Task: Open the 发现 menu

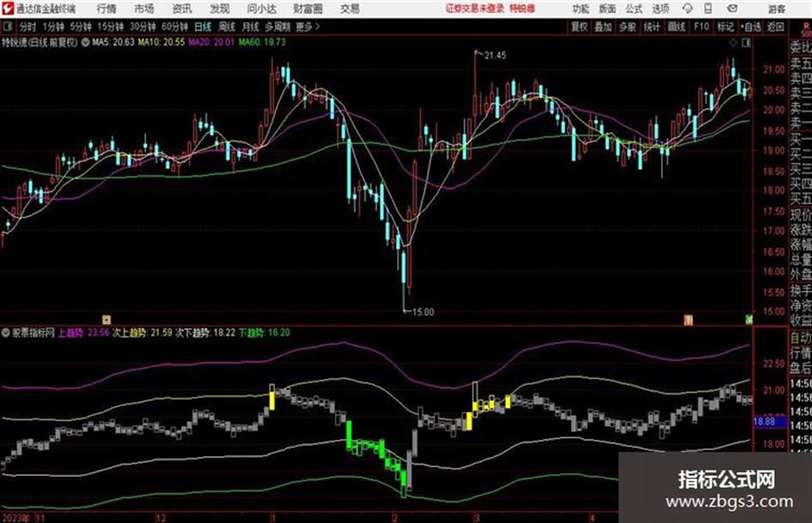Action: [x=220, y=9]
